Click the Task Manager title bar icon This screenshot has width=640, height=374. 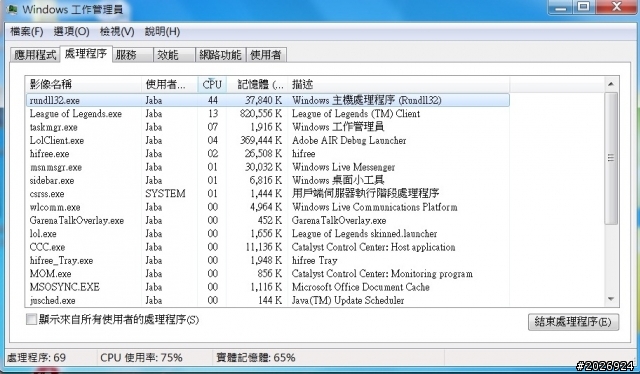tap(13, 9)
